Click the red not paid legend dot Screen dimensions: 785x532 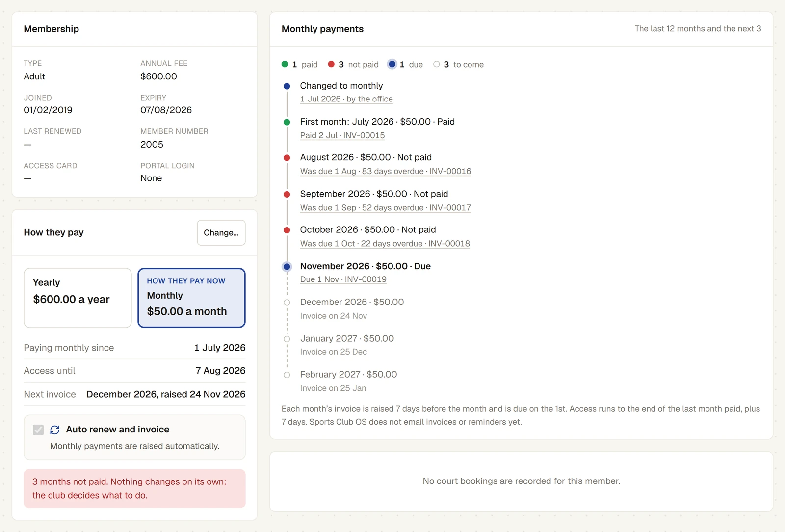[x=331, y=64]
